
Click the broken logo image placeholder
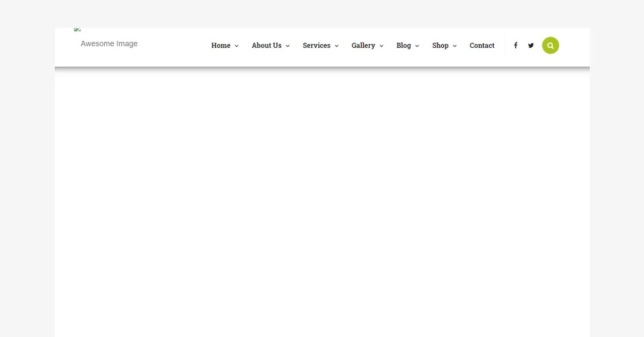pos(77,30)
